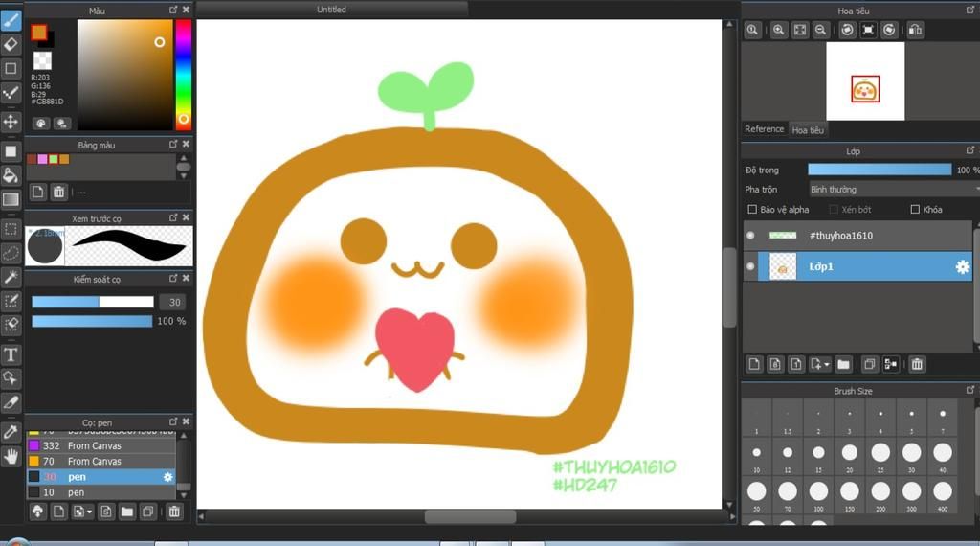Screen dimensions: 980x546
Task: Click reset rotation icon in Hoa tiêu panel
Action: tap(868, 30)
